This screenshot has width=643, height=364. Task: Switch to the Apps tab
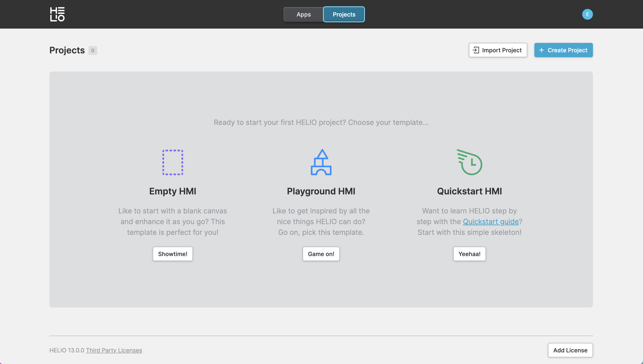[x=304, y=15]
